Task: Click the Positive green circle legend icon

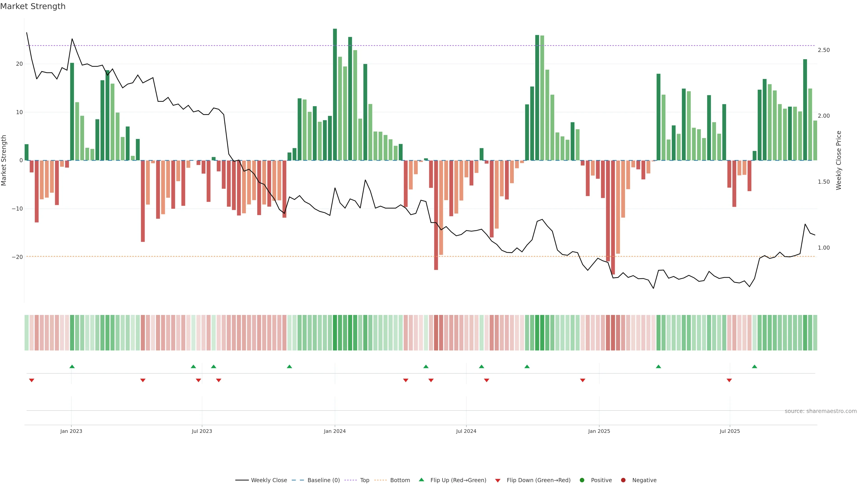Action: (x=582, y=480)
